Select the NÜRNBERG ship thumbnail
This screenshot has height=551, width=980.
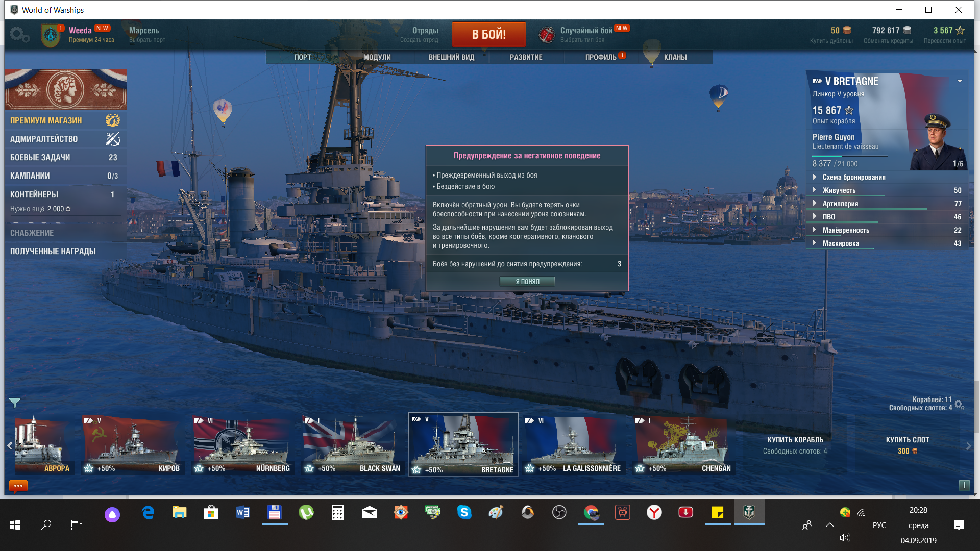click(243, 445)
